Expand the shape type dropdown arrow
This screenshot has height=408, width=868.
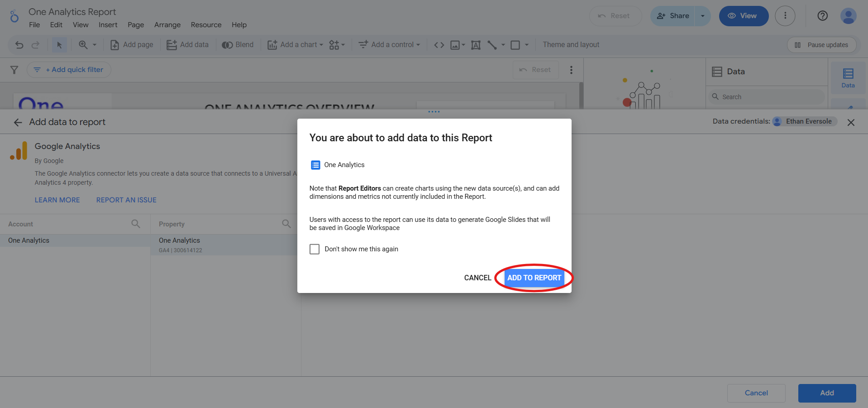(527, 45)
